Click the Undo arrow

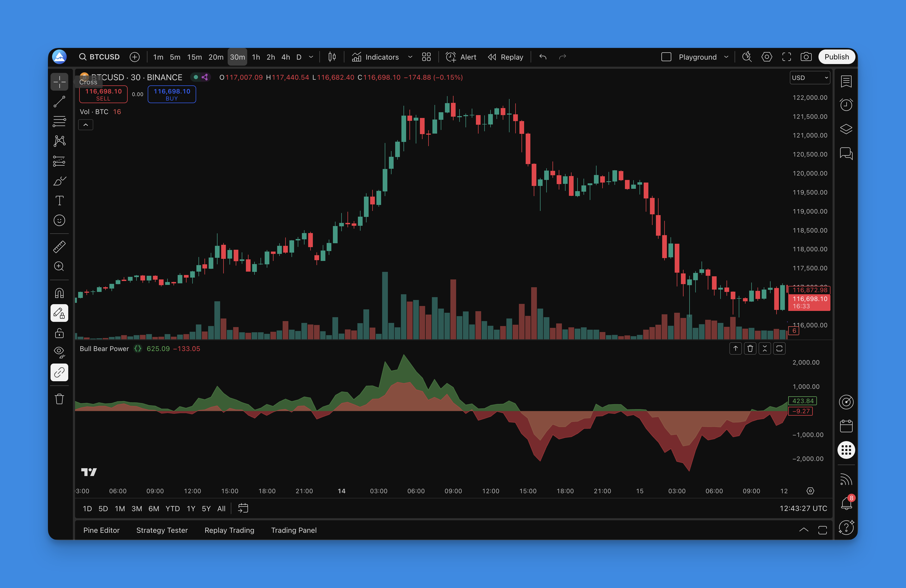543,57
